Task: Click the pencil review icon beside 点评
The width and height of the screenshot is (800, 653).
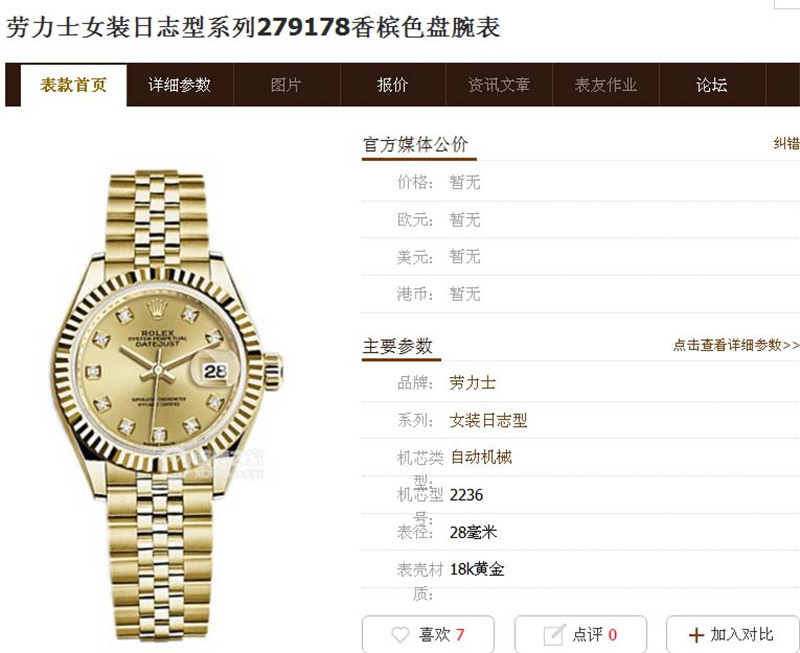Action: [555, 634]
